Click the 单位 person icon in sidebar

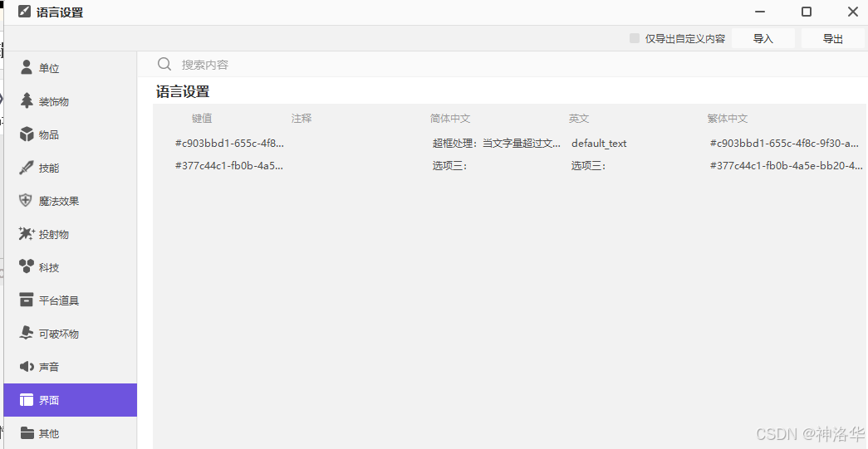click(26, 67)
